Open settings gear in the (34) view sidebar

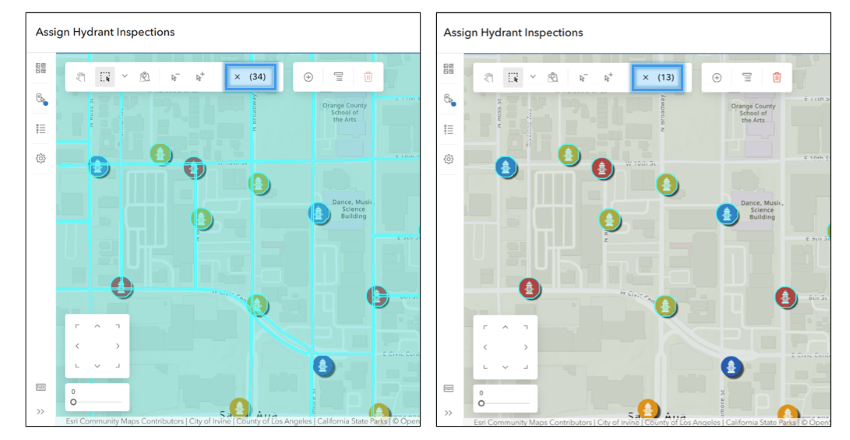coord(41,158)
